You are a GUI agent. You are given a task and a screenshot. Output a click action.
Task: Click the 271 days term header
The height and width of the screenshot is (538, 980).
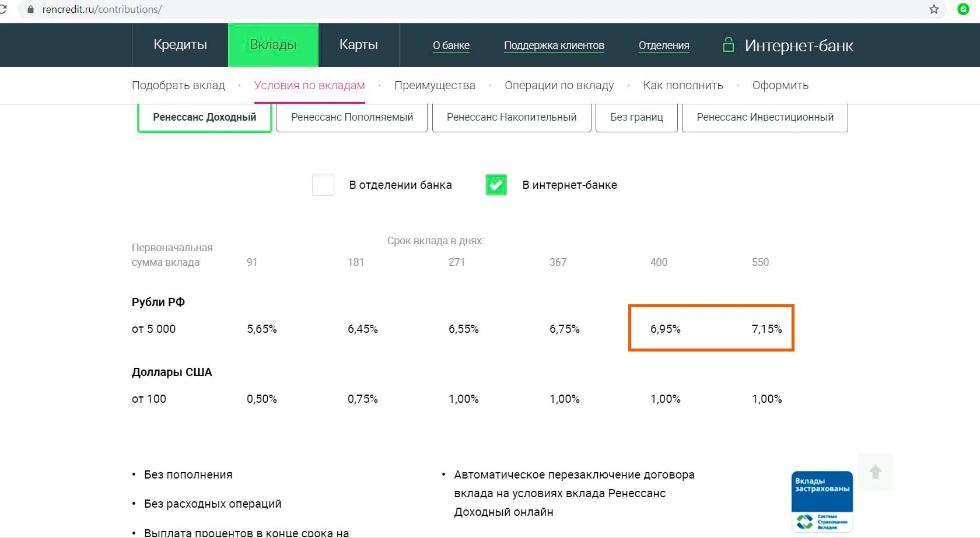[x=457, y=262]
